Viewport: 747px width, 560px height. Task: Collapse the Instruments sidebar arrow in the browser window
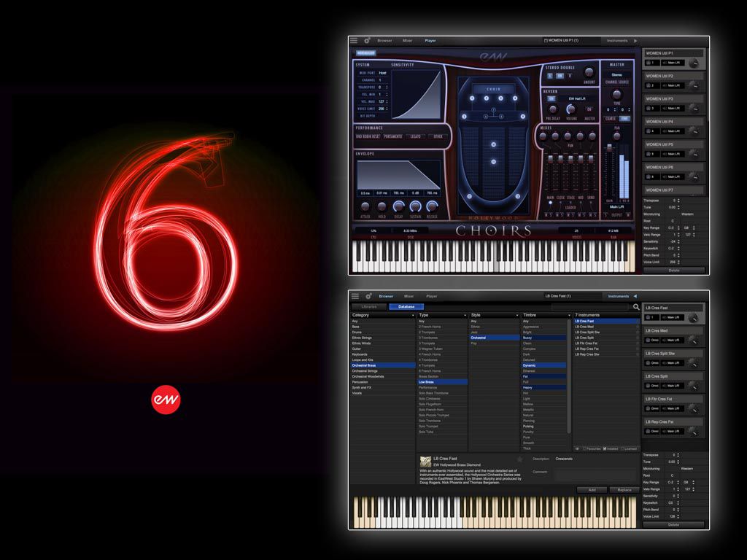(635, 296)
